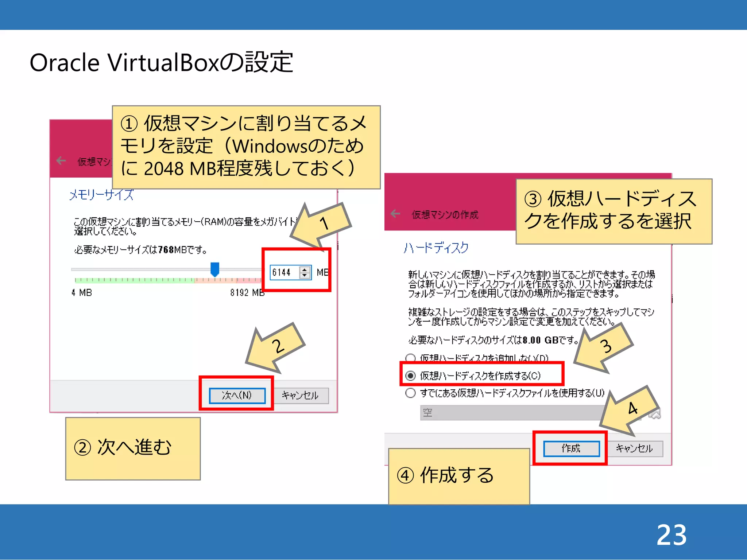
Task: Click the メモリーサイズ heading text
Action: click(101, 195)
